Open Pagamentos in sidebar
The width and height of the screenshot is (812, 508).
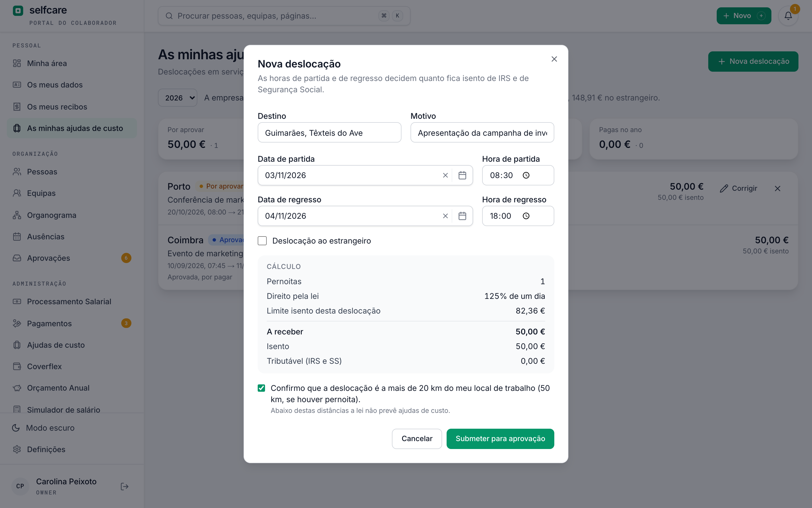(72, 323)
